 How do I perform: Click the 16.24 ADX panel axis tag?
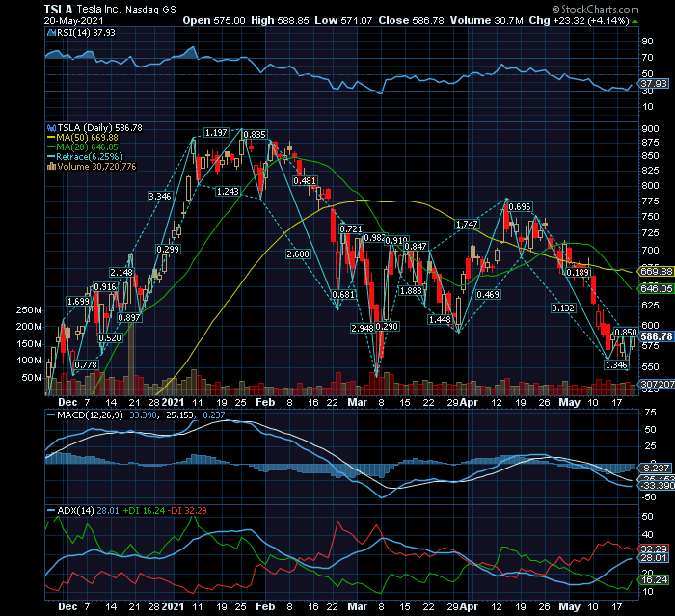pyautogui.click(x=654, y=579)
